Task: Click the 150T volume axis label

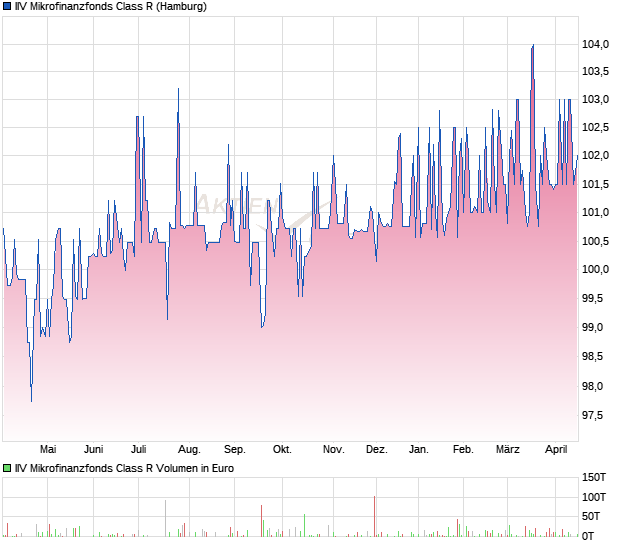Action: (x=597, y=477)
